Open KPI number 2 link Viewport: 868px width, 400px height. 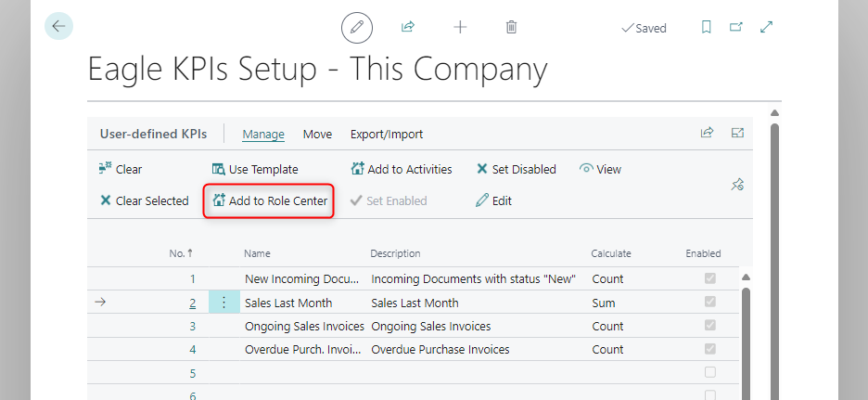[x=193, y=303]
